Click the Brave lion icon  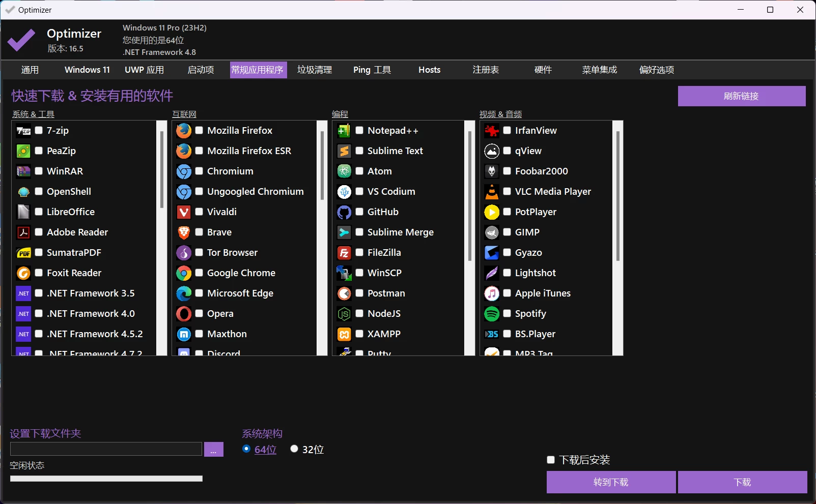(x=184, y=232)
